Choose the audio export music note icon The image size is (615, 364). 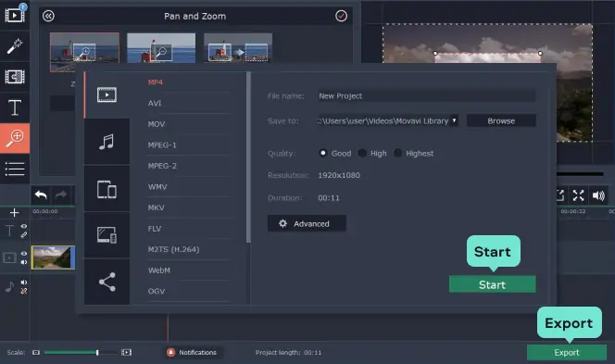tap(107, 142)
